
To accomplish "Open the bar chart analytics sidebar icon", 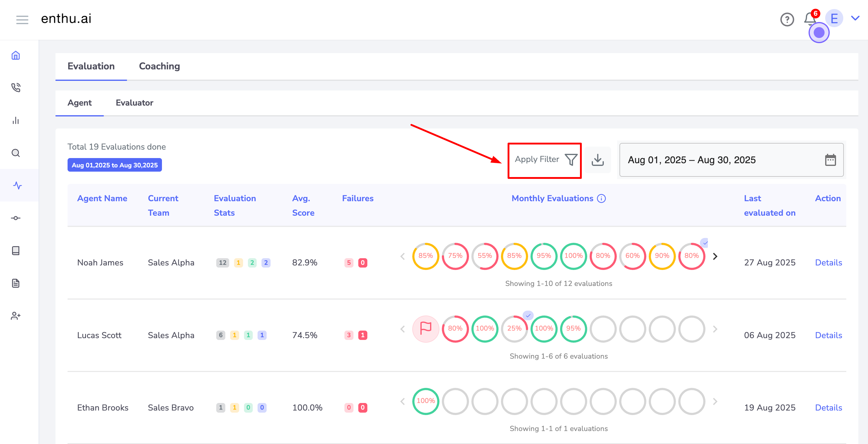I will pos(15,120).
